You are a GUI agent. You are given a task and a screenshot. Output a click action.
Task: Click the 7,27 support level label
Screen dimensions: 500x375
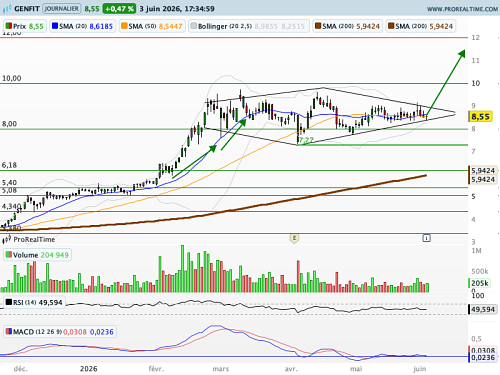pyautogui.click(x=306, y=140)
